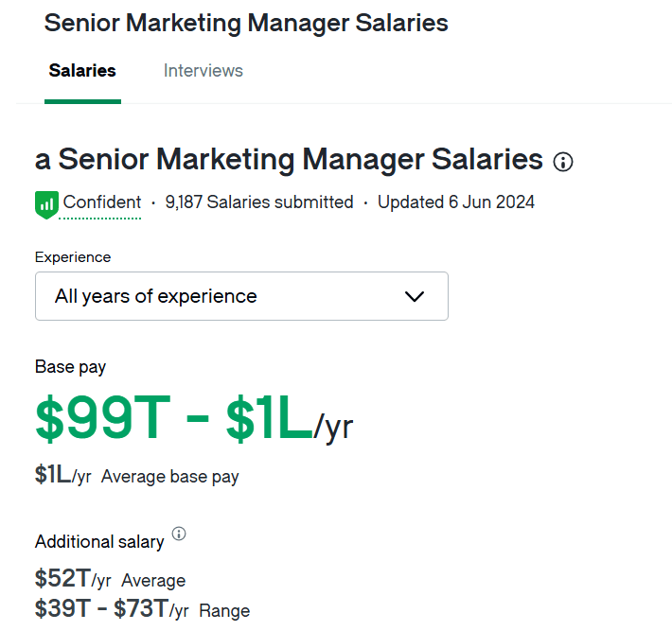The width and height of the screenshot is (672, 631).
Task: Click the Average base pay caption text
Action: (x=170, y=477)
